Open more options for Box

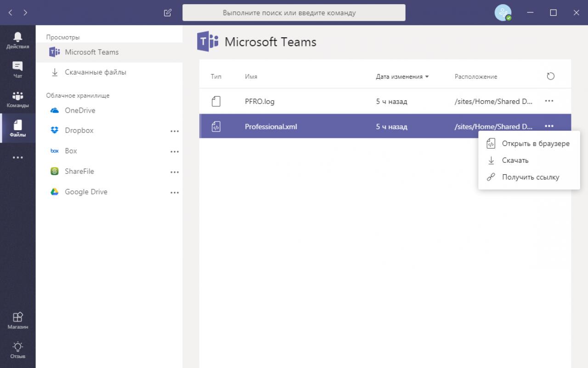coord(175,152)
